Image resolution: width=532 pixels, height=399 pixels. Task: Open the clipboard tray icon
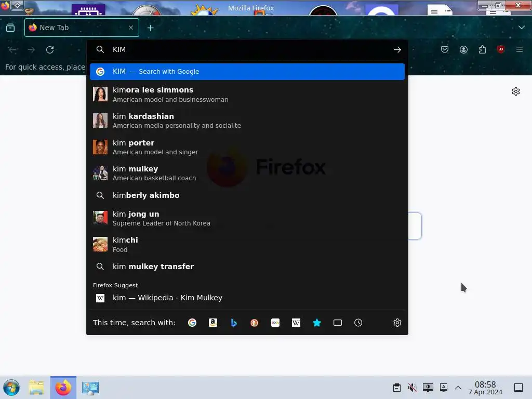point(396,388)
